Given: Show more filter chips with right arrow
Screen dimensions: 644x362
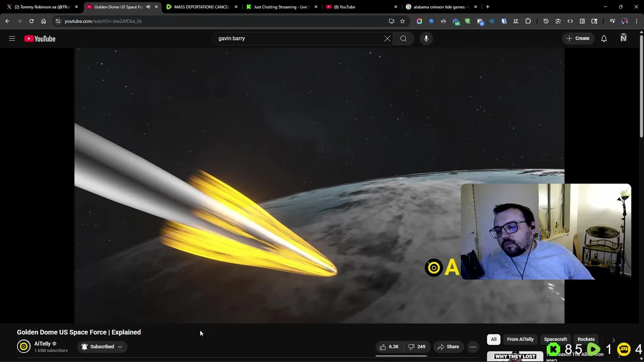Looking at the screenshot, I should click(x=613, y=340).
